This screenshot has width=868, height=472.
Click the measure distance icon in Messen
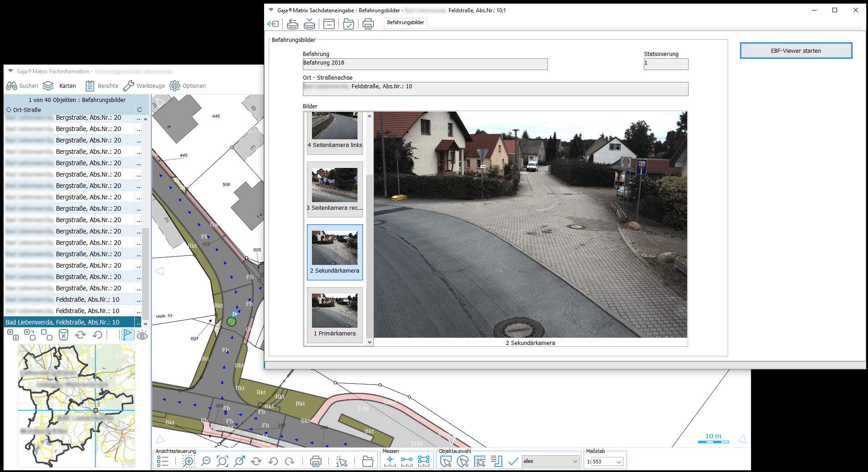(x=407, y=462)
